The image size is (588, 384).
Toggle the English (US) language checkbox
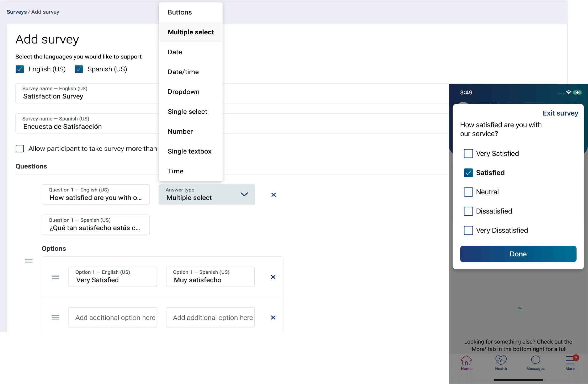pos(20,69)
